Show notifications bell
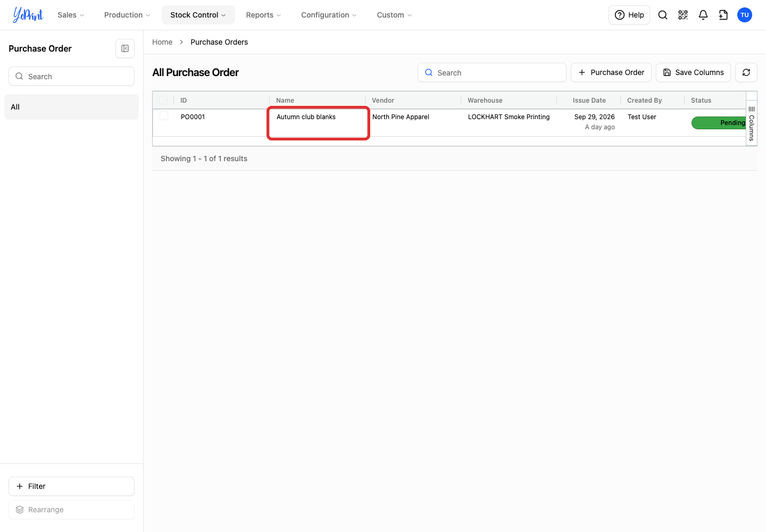Viewport: 766px width, 532px height. point(703,15)
